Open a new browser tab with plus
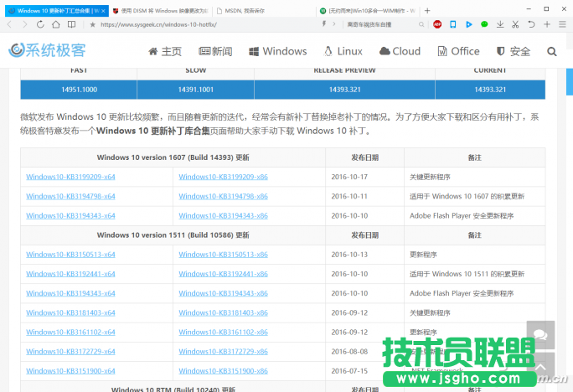This screenshot has width=573, height=392. [427, 10]
